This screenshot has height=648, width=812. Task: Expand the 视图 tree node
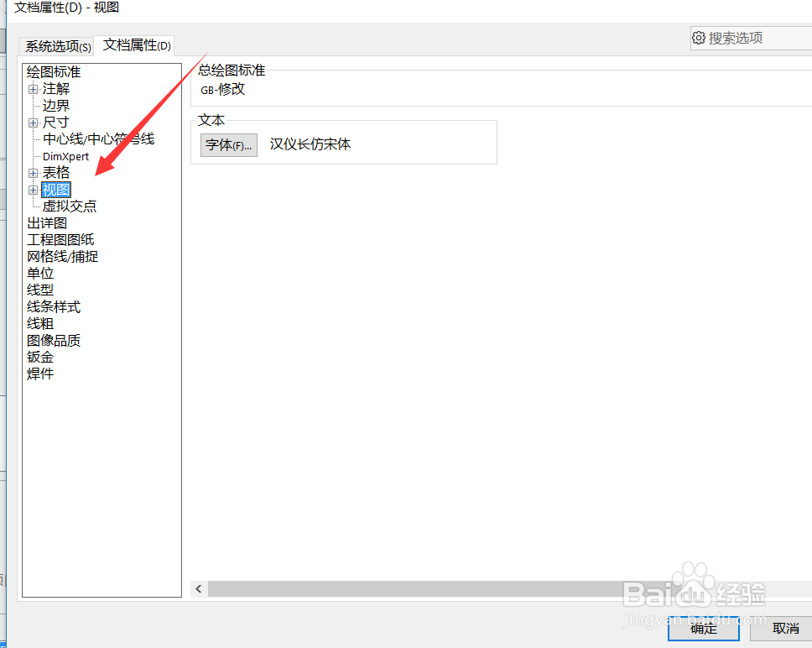coord(34,190)
